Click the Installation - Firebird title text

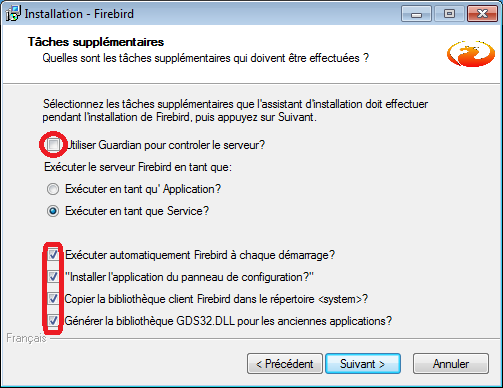tap(79, 14)
